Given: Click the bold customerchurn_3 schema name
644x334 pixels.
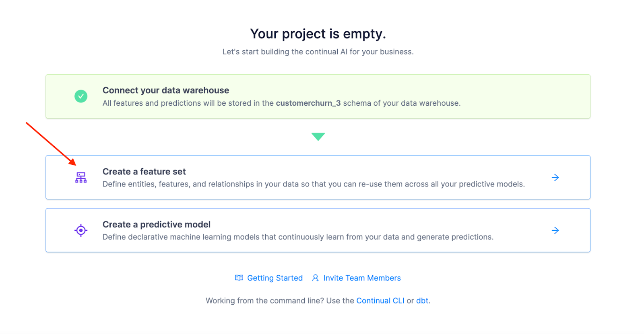Looking at the screenshot, I should (x=308, y=103).
